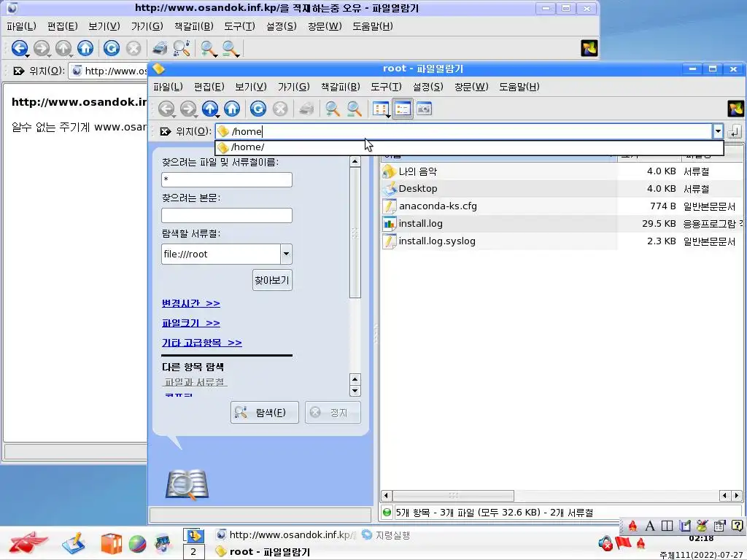
Task: Open the text editor taskbar icon
Action: [x=74, y=543]
